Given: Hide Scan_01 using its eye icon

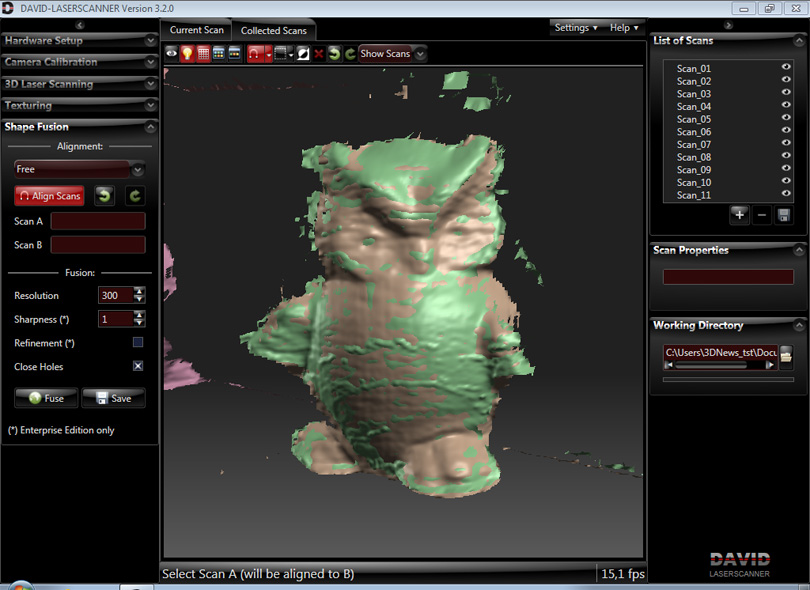Looking at the screenshot, I should [x=786, y=68].
